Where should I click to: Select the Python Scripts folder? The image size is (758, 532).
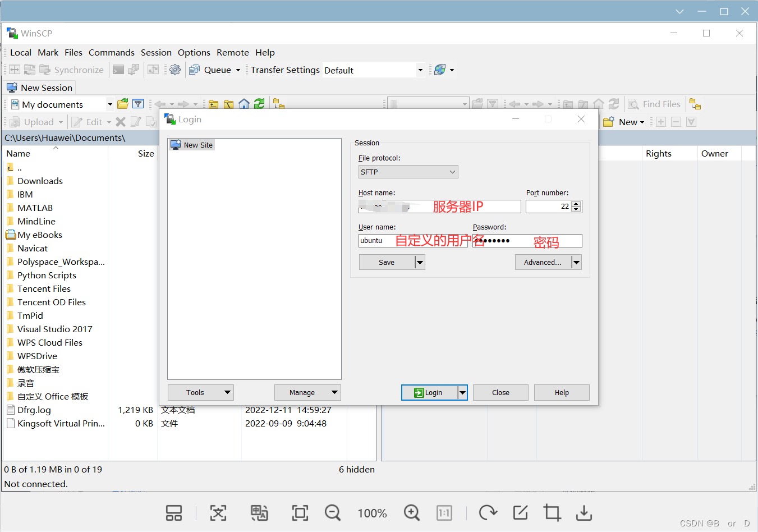(x=47, y=275)
